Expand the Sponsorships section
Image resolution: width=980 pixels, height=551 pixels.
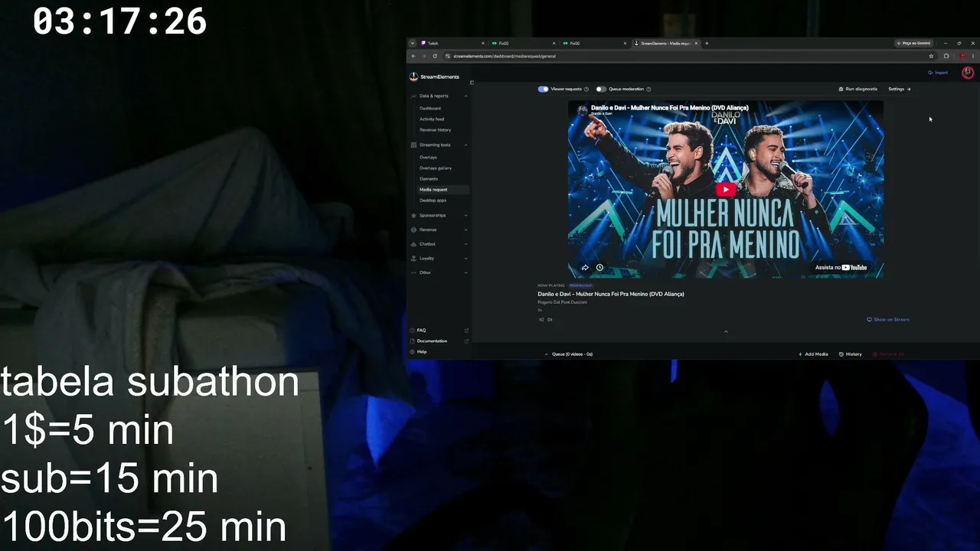click(439, 215)
